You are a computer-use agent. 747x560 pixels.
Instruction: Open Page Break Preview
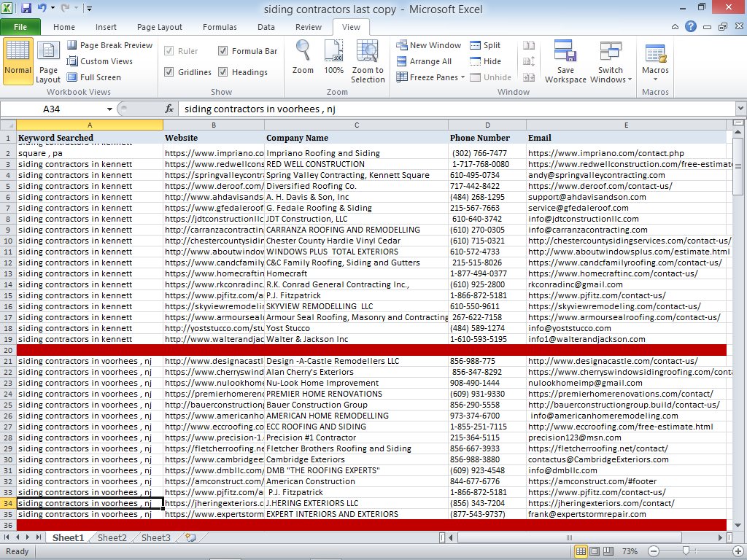[x=109, y=45]
